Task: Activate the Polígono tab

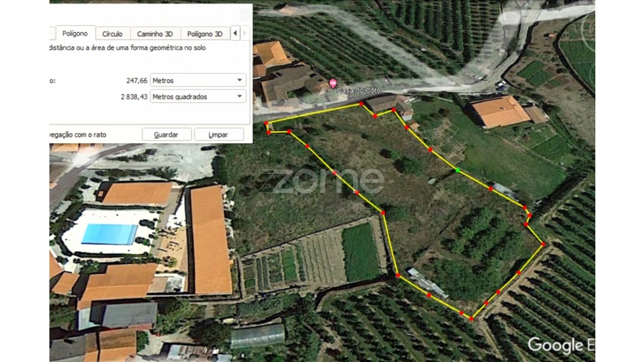Action: (74, 33)
